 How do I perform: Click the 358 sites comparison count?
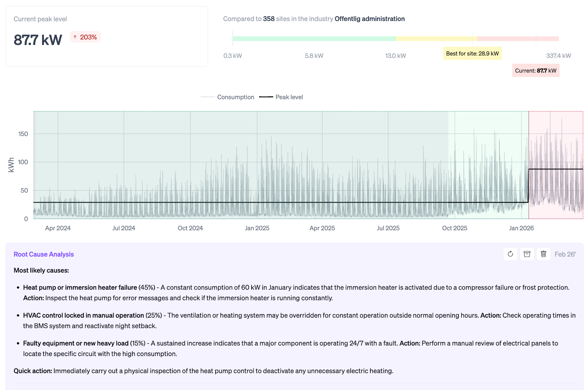point(268,19)
